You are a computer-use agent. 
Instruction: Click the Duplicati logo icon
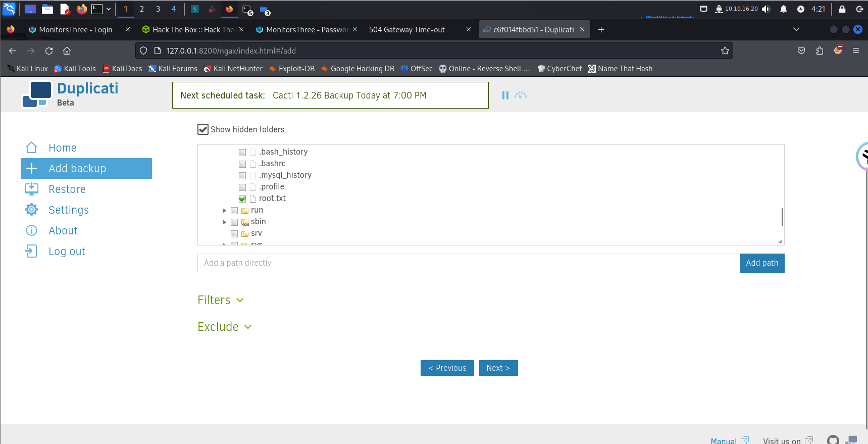[x=36, y=94]
